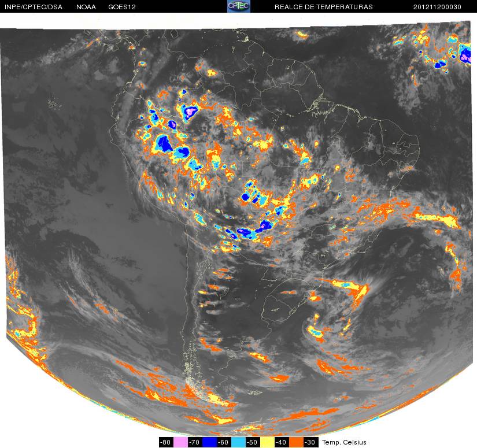
Task: Click the -80 legend value
Action: point(166,442)
